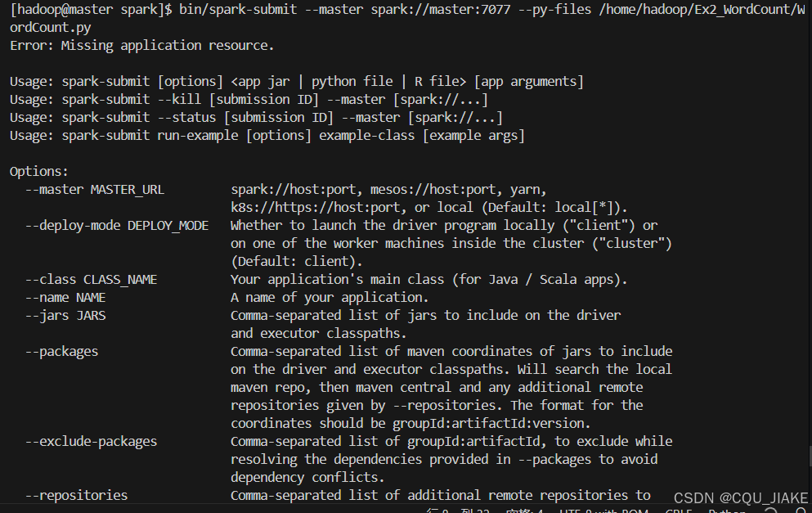This screenshot has width=812, height=513.
Task: Click the CSDN @CQU_JIAKE watermark
Action: point(740,497)
